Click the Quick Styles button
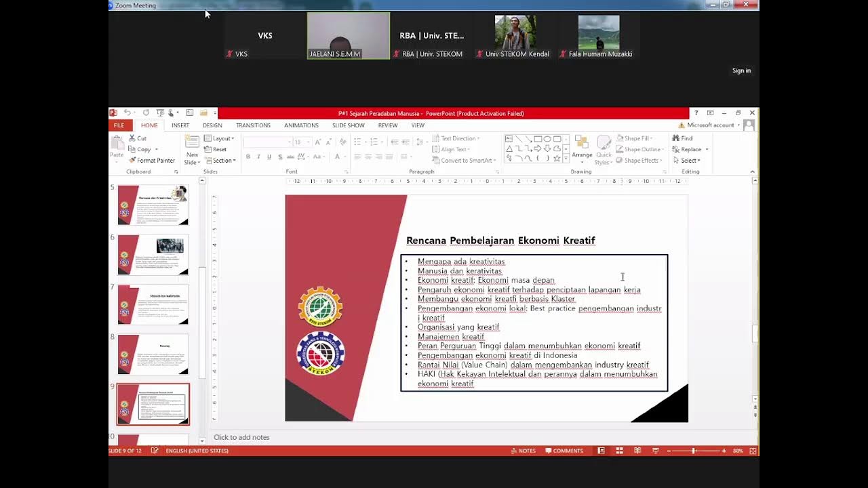The width and height of the screenshot is (868, 488). coord(604,150)
